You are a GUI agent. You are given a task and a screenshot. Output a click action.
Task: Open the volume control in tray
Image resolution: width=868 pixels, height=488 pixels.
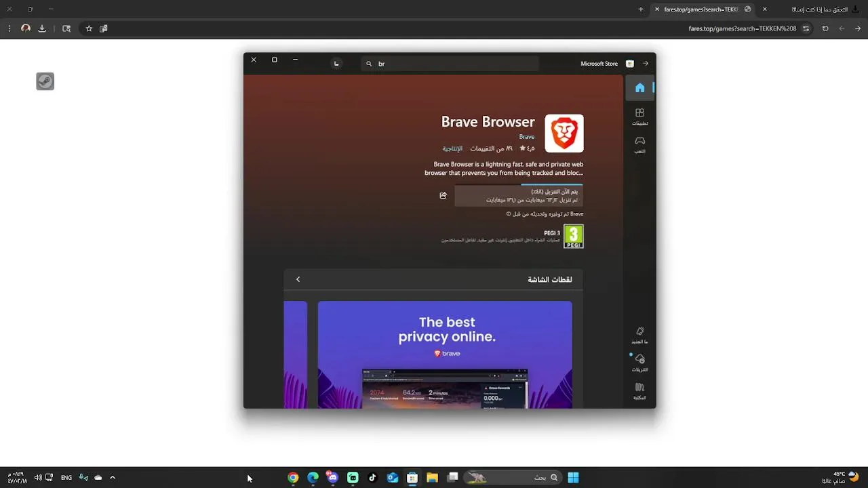point(38,477)
